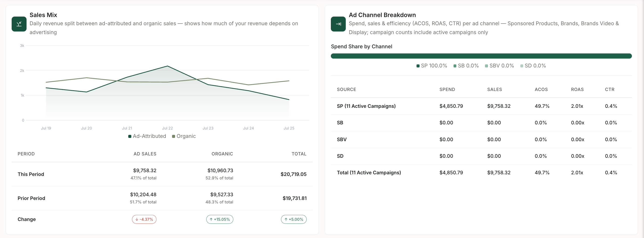Select the SP 100.0% legend swatch
The height and width of the screenshot is (238, 644).
(418, 66)
